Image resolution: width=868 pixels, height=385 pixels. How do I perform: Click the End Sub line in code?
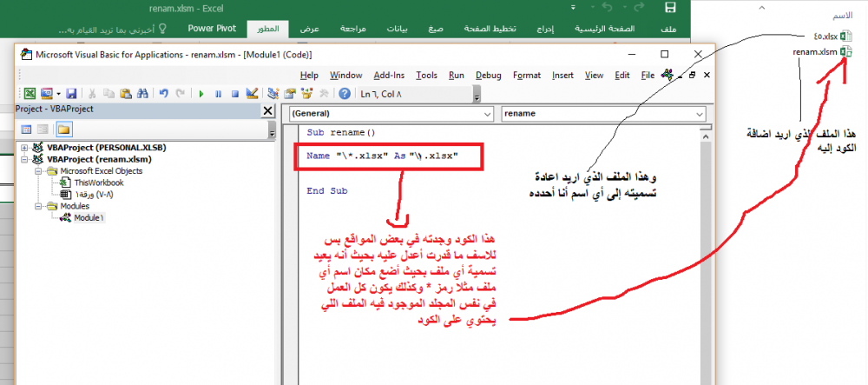[327, 190]
